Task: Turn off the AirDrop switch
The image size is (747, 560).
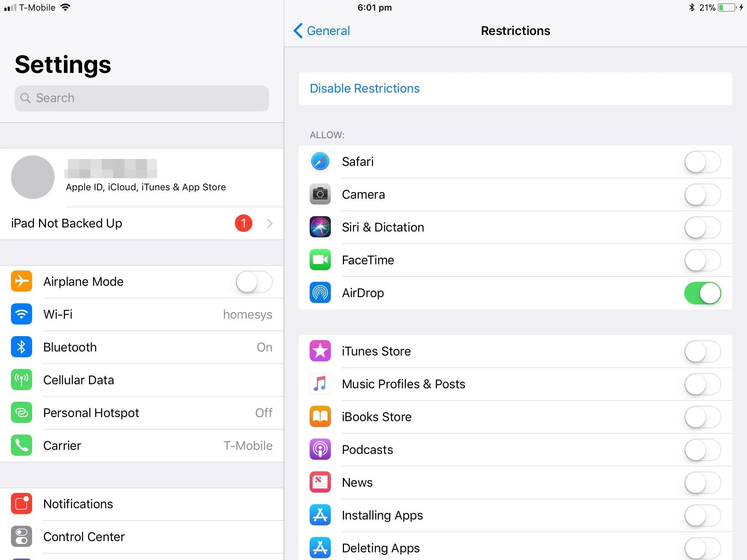Action: (x=702, y=293)
